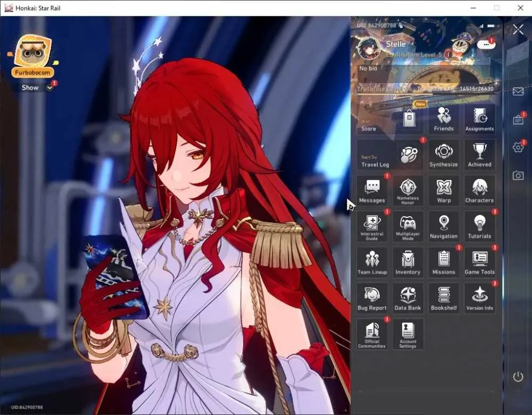Open the white more options pill button

point(486,45)
